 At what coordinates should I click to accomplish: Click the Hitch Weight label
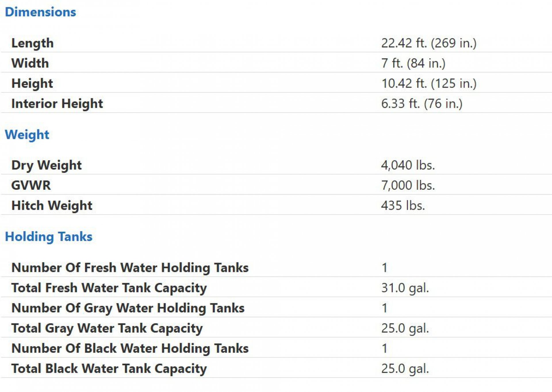coord(52,206)
